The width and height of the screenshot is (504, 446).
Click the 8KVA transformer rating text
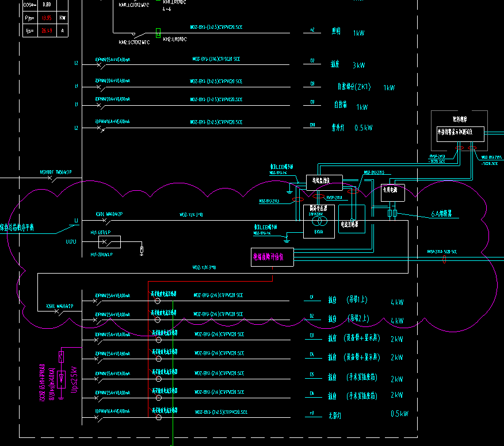point(319,232)
